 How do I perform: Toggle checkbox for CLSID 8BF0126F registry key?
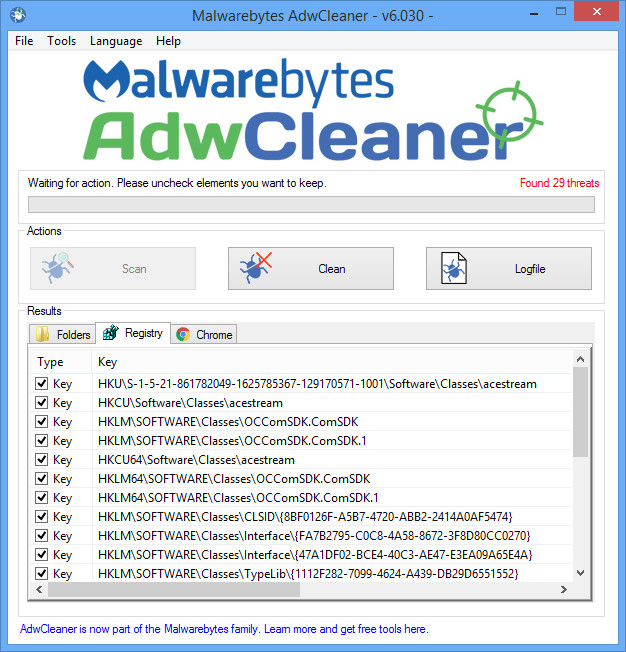[x=42, y=516]
